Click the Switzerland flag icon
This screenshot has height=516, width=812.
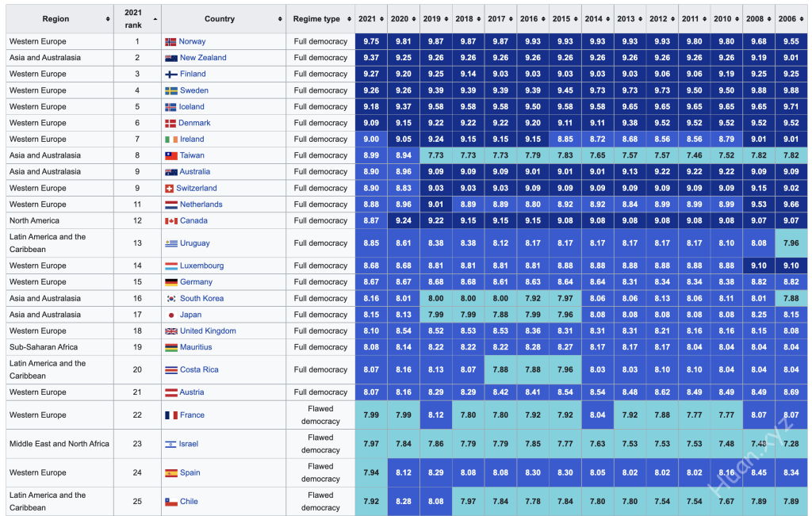coord(170,188)
